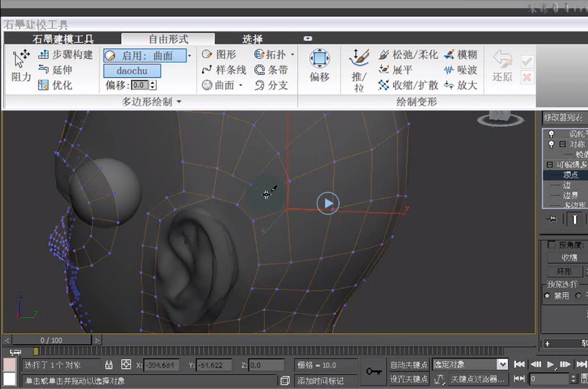Collapse the 可编辑多边形 tree node
The image size is (588, 389).
click(549, 164)
